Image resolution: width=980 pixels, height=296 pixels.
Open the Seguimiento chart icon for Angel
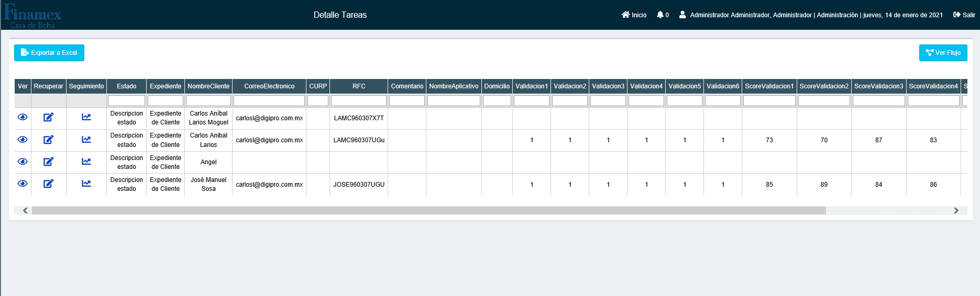tap(86, 162)
